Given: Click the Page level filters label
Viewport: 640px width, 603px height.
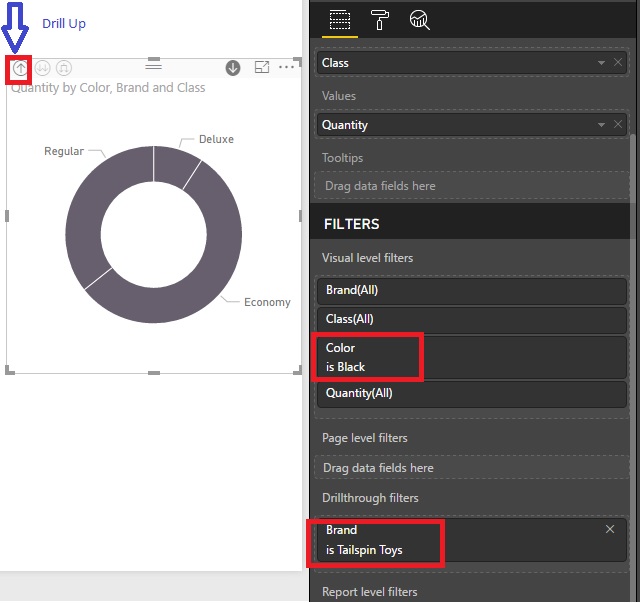Looking at the screenshot, I should pos(364,438).
